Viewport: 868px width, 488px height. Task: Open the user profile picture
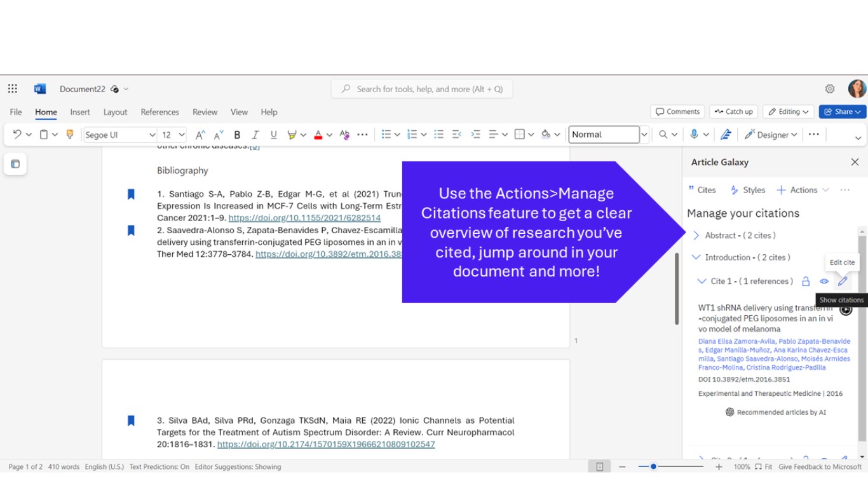(x=857, y=89)
